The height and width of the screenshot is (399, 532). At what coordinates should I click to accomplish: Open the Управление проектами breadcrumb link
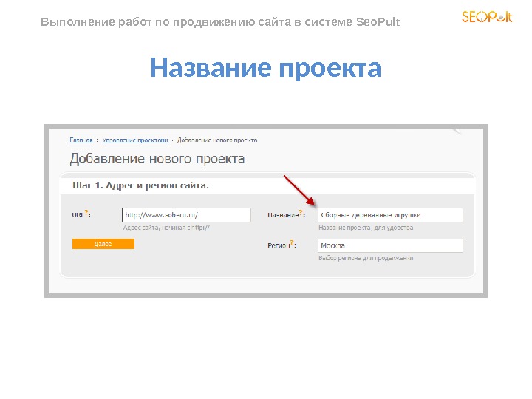pos(135,140)
